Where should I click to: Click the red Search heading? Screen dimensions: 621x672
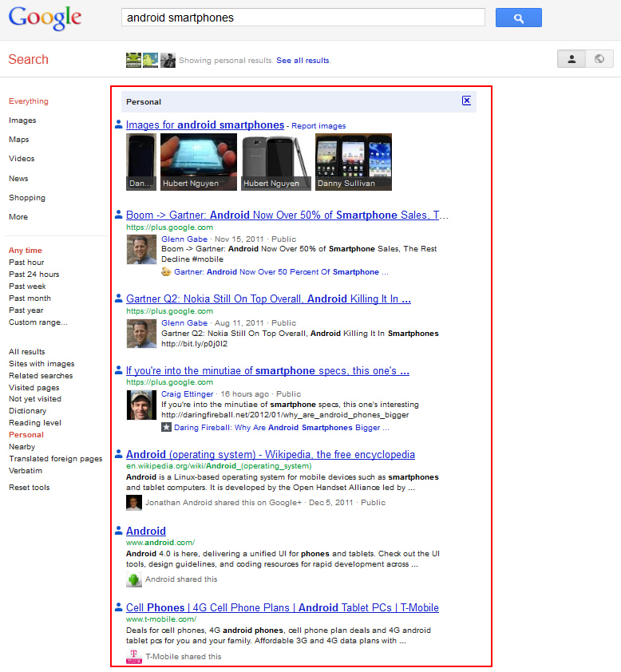tap(28, 59)
